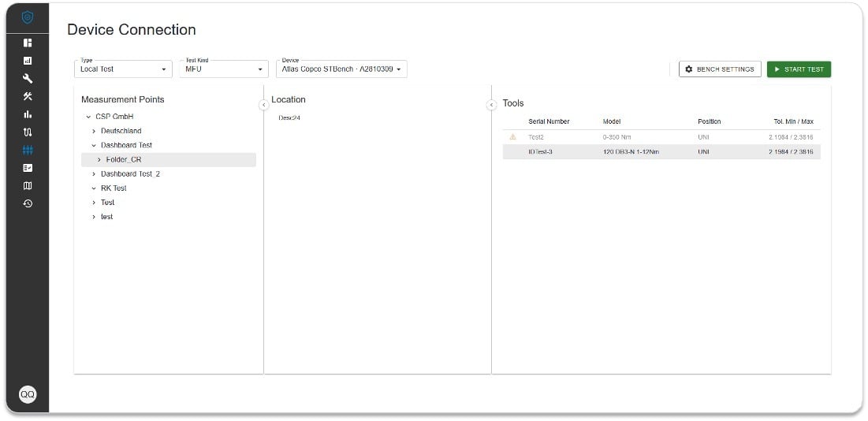Click the Tol. Min / Max column header
Viewport: 868px width, 421px height.
coord(793,121)
